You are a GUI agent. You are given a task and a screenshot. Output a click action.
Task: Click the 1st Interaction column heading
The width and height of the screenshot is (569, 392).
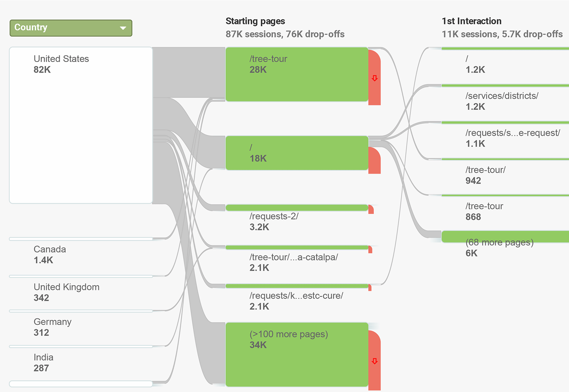point(471,21)
